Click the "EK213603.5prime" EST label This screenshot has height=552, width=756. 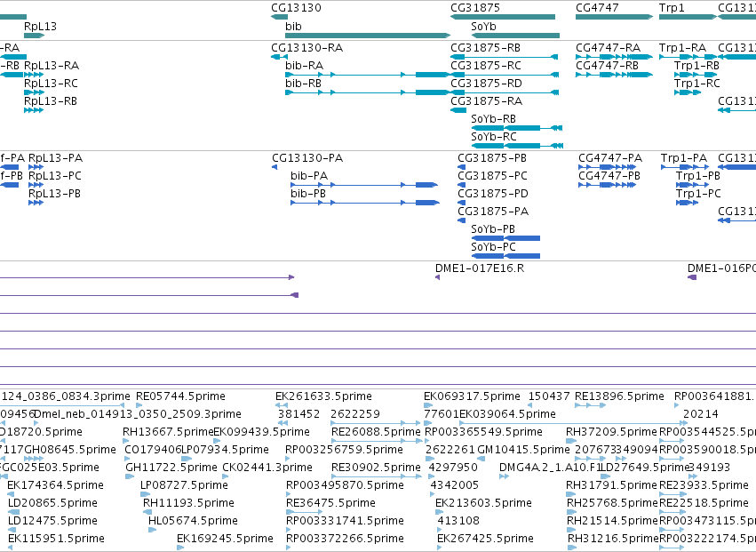tap(483, 503)
